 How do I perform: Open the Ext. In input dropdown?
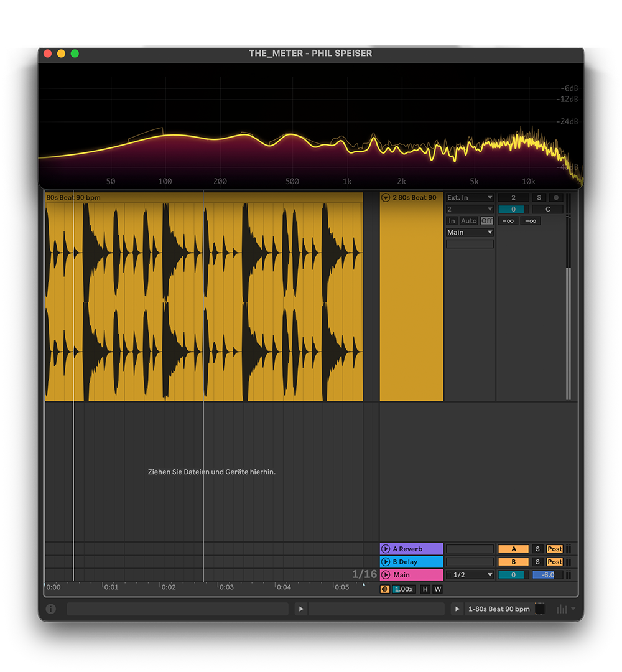click(x=470, y=197)
